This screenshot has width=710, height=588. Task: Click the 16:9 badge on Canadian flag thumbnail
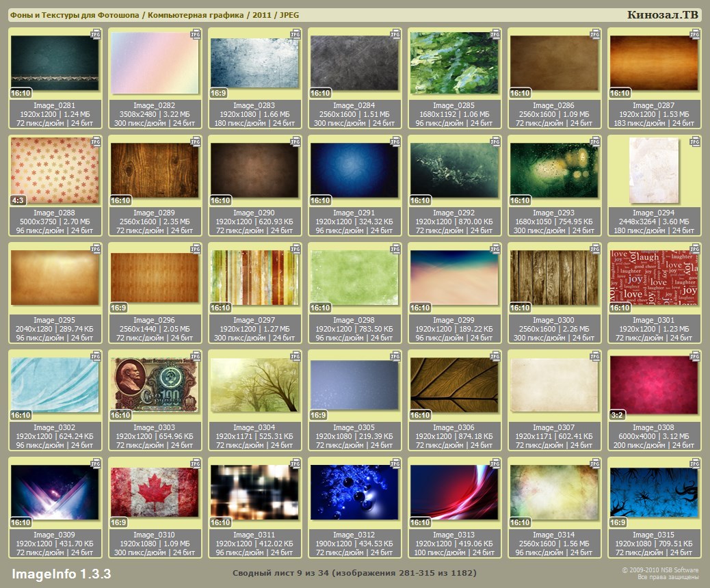pyautogui.click(x=119, y=522)
